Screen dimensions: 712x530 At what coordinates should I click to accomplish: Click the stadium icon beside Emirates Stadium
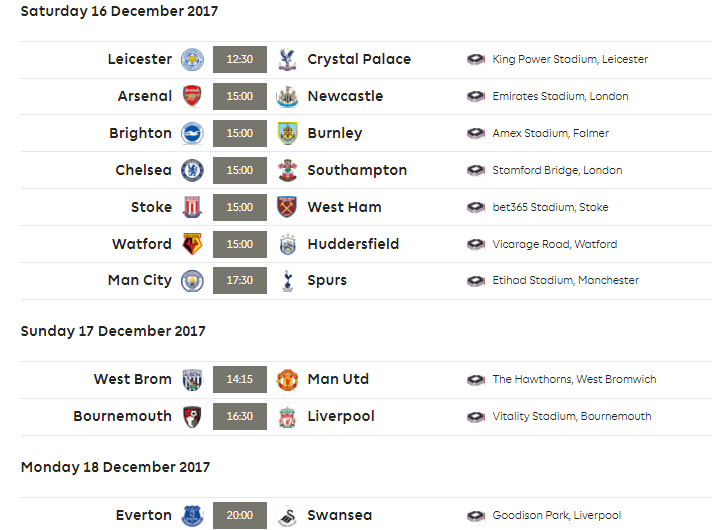point(476,96)
